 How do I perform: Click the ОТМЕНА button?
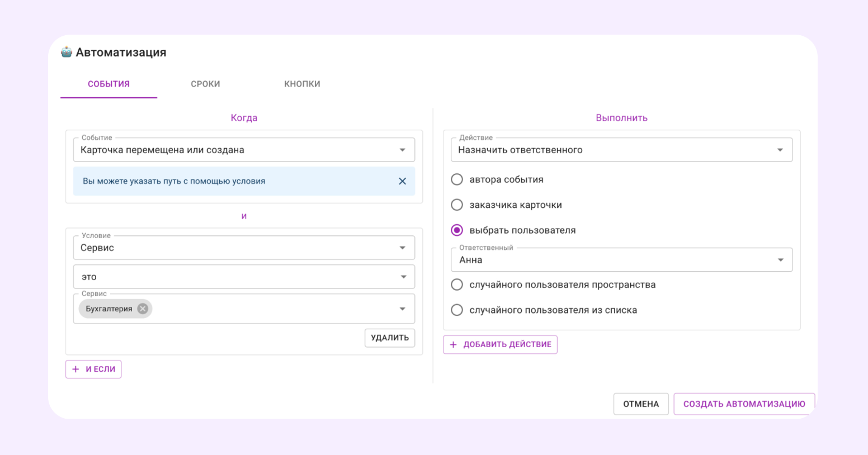641,404
